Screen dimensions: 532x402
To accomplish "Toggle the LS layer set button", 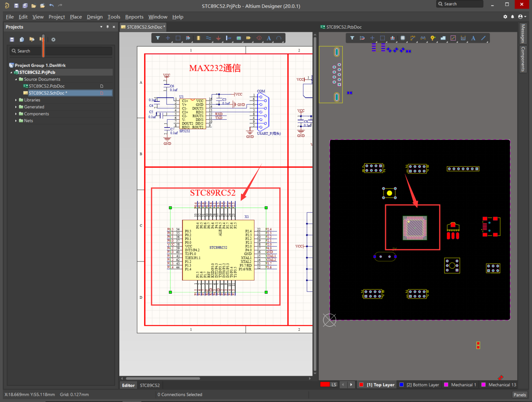I will coord(333,384).
